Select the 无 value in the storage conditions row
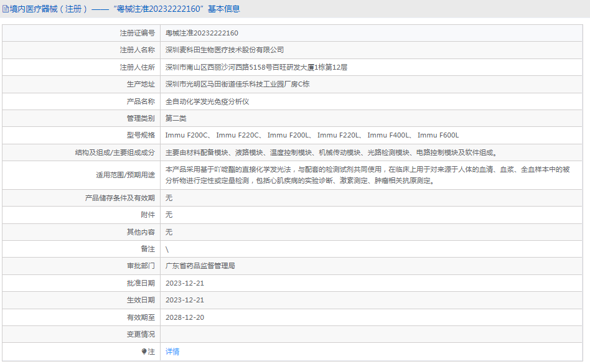590x364 pixels. [169, 198]
